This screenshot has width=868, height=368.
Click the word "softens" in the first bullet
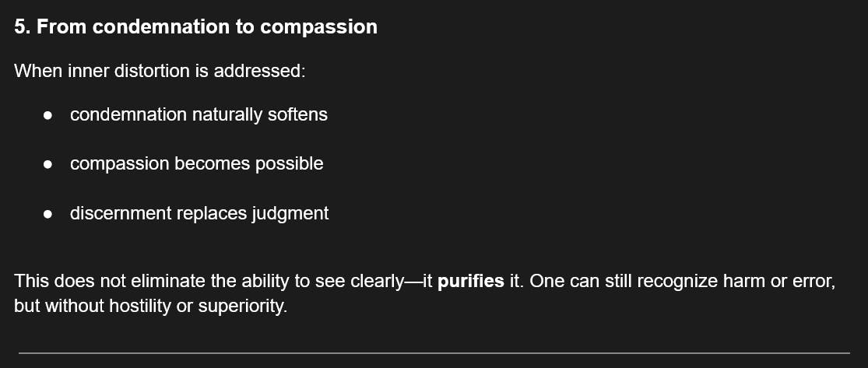coord(298,115)
